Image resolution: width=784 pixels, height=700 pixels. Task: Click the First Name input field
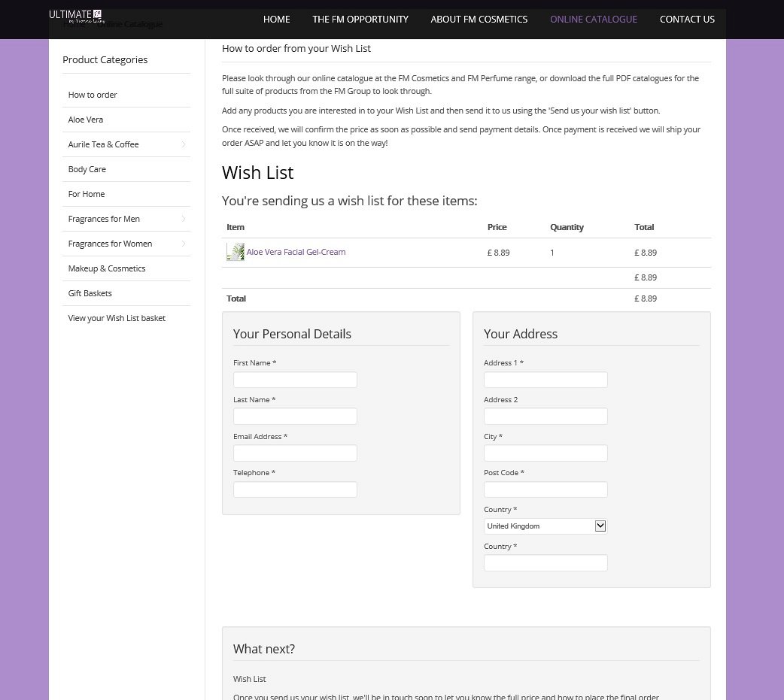(x=295, y=380)
